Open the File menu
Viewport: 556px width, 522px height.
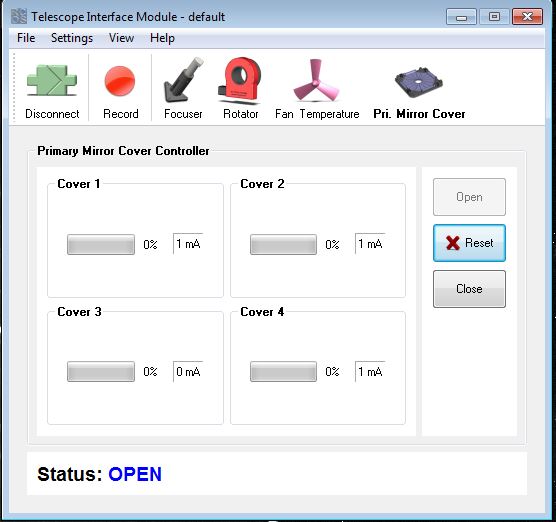(x=26, y=38)
